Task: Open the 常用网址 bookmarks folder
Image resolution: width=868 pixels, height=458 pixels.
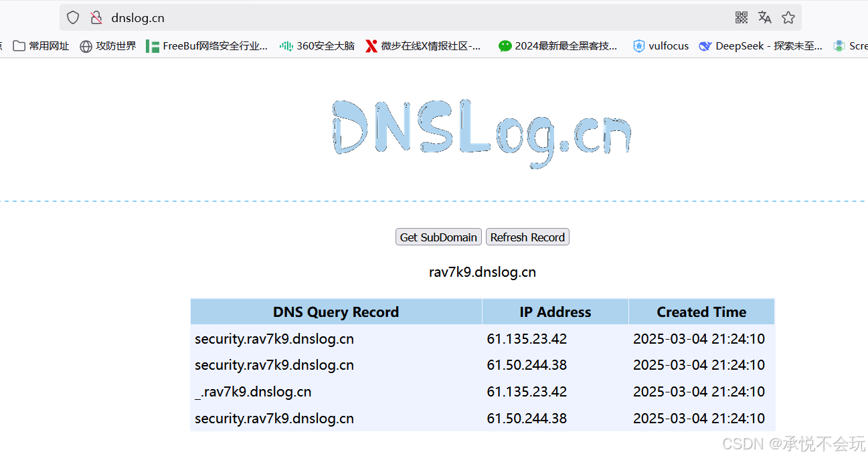Action: pos(41,46)
